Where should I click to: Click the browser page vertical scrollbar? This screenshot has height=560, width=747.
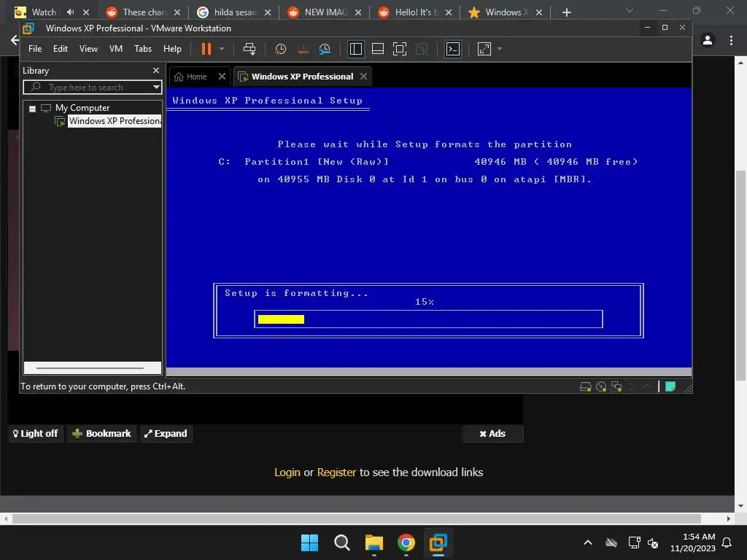pos(740,275)
